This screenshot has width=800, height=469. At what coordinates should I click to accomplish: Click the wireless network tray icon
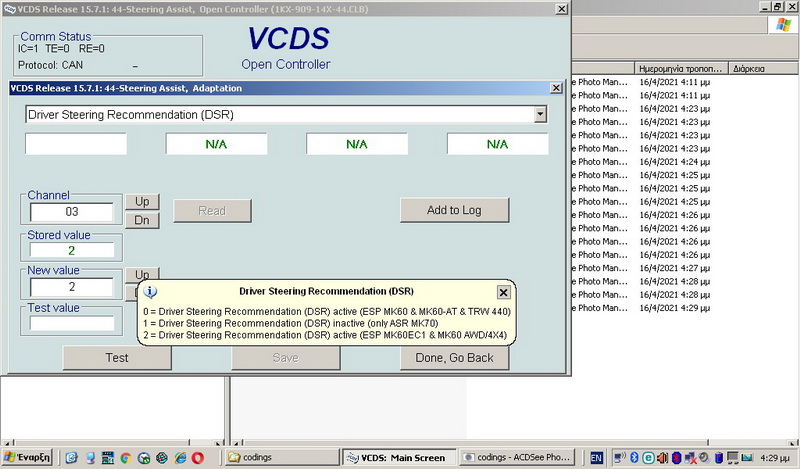click(x=620, y=458)
